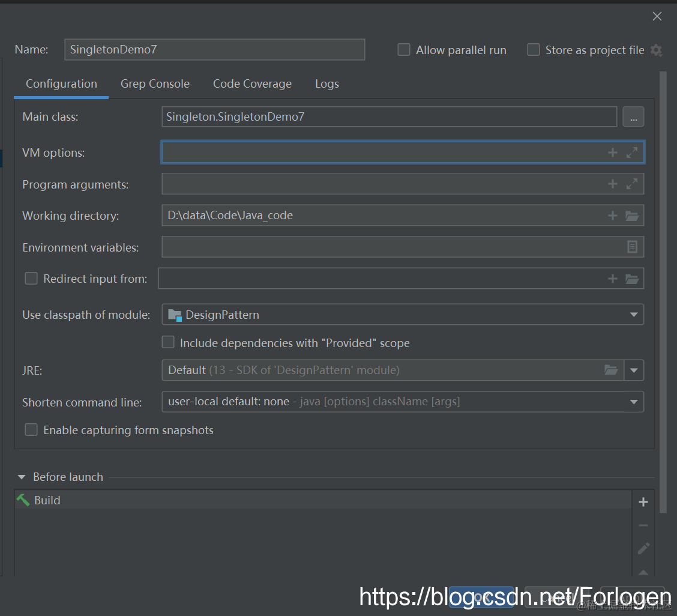The image size is (677, 616).
Task: Browse folder for Redirect input file
Action: point(631,279)
